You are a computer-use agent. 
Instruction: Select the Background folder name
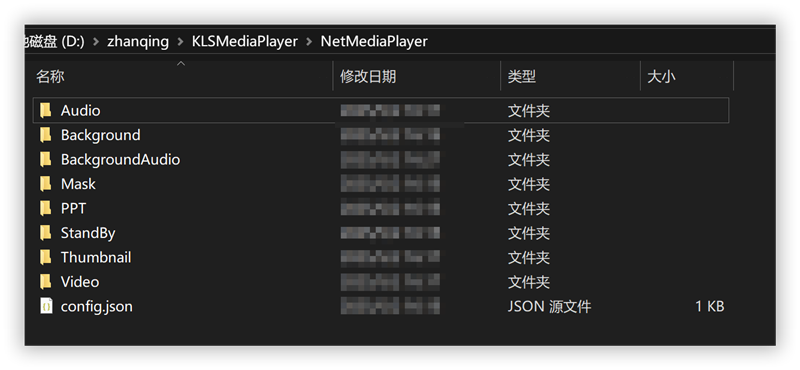tap(101, 135)
